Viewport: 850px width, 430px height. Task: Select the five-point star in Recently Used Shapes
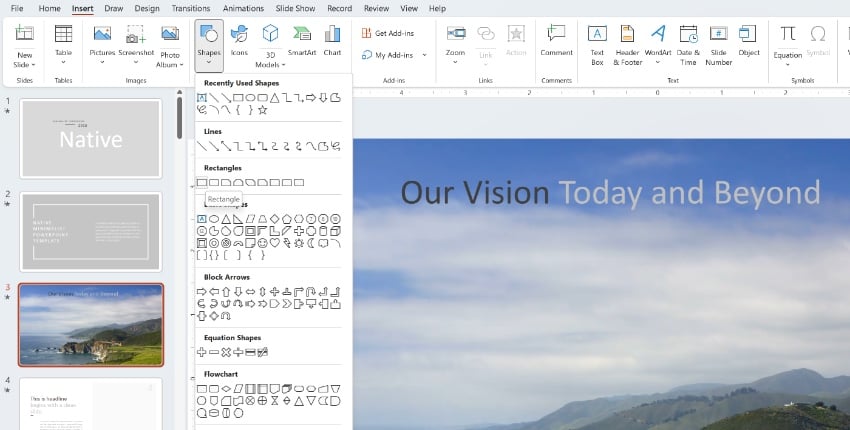[x=263, y=110]
